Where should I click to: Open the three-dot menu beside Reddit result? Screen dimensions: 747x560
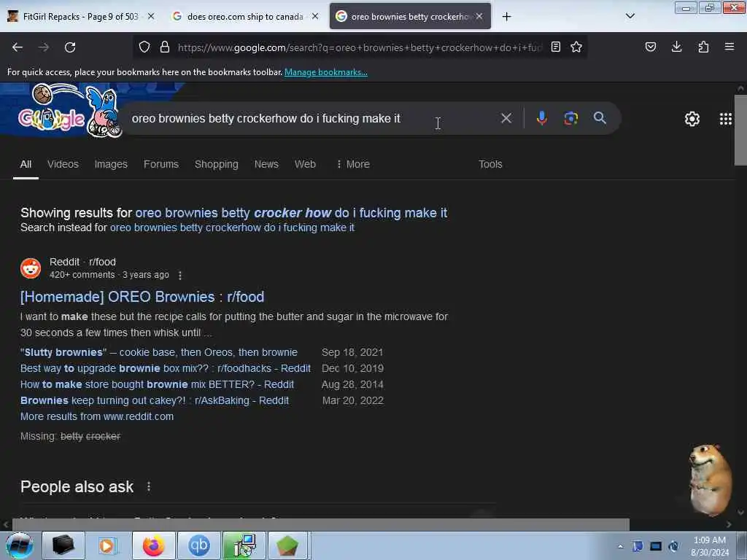tap(180, 275)
